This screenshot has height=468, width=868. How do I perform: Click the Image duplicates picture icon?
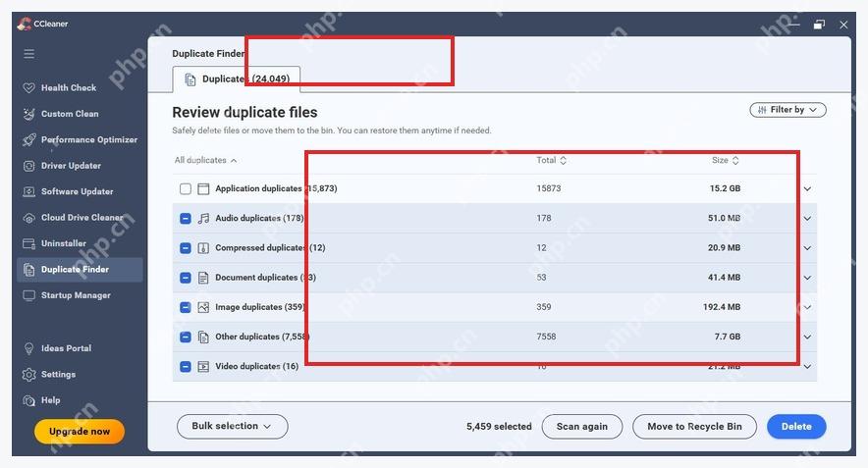coord(203,307)
